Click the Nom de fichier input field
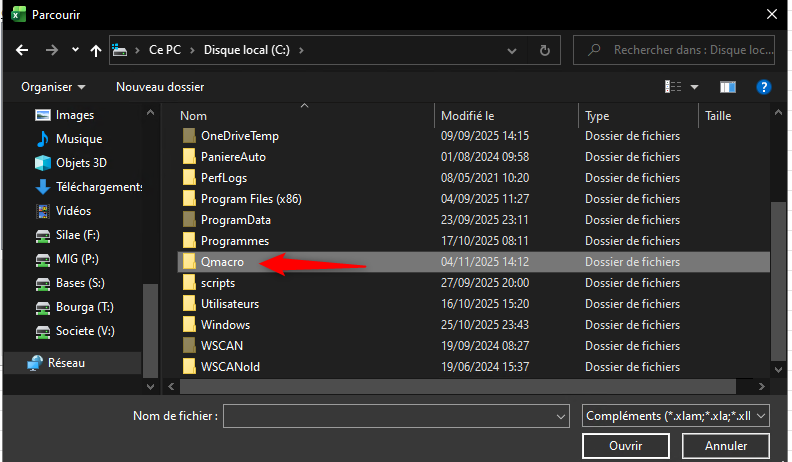This screenshot has height=462, width=792. (390, 415)
